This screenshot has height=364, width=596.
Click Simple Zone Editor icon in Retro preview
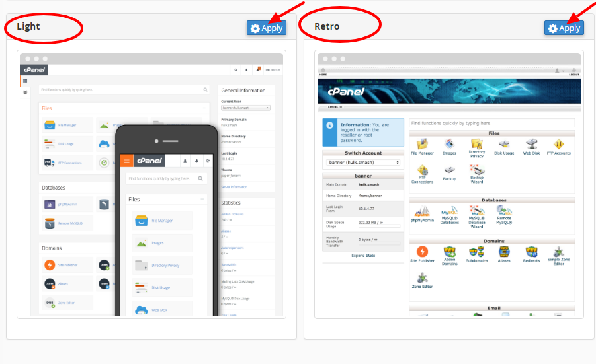coord(559,252)
